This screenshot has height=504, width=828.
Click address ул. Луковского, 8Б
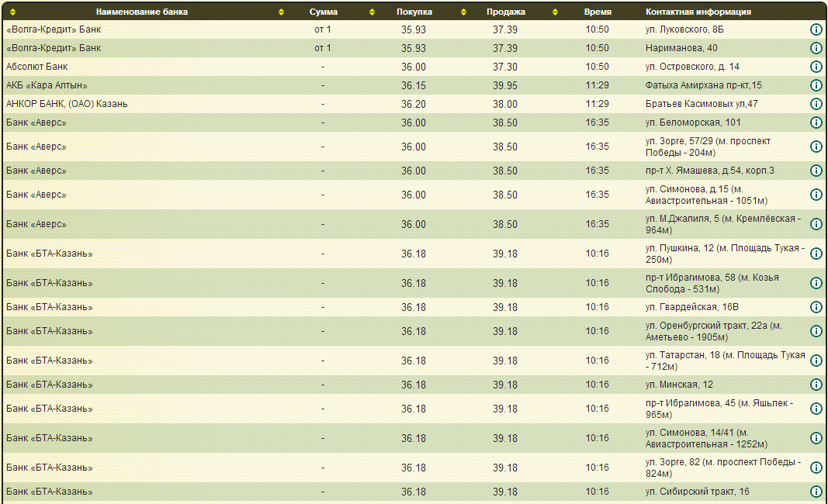pos(684,29)
